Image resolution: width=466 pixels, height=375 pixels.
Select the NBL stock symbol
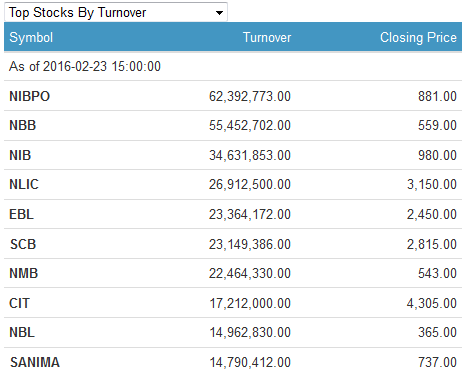pos(22,332)
